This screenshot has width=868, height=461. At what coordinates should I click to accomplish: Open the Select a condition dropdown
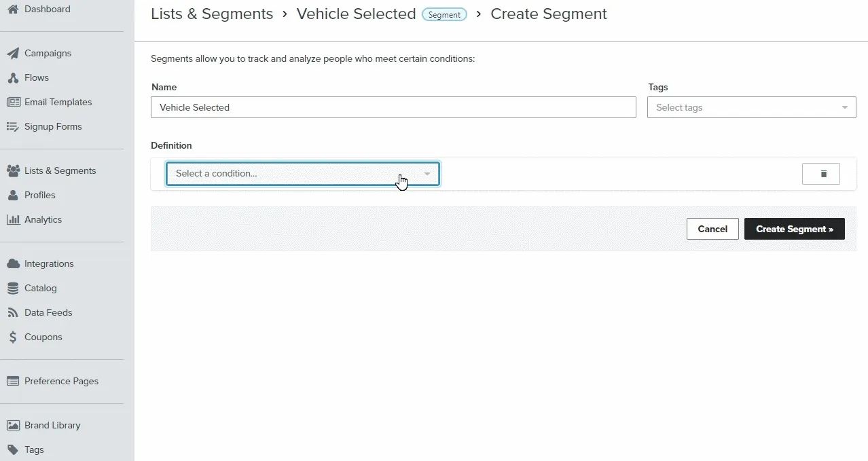302,174
